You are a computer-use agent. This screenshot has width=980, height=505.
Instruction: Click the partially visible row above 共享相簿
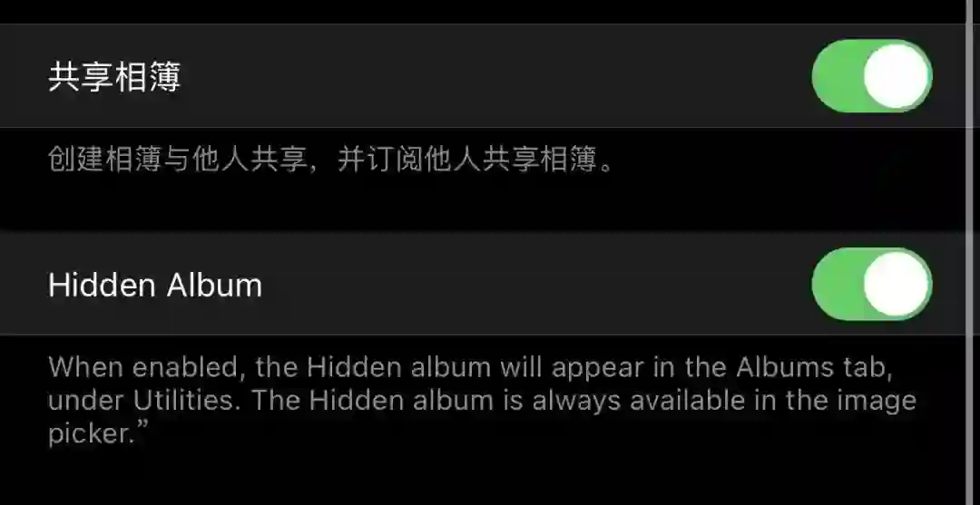point(483,11)
